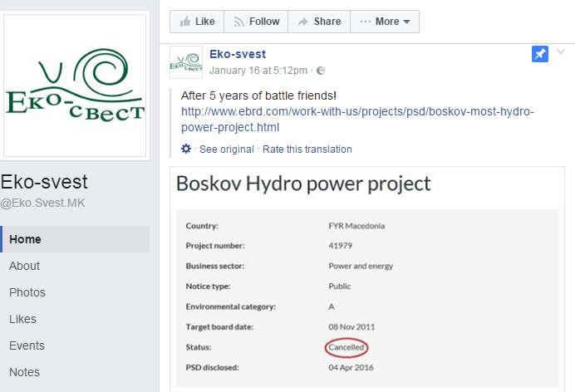The height and width of the screenshot is (392, 575).
Task: Click the small Eko-svest avatar in post
Action: tap(186, 62)
